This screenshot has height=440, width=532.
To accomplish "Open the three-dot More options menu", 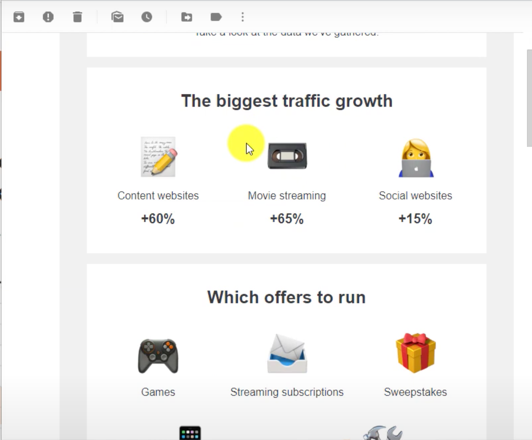I will pyautogui.click(x=243, y=17).
